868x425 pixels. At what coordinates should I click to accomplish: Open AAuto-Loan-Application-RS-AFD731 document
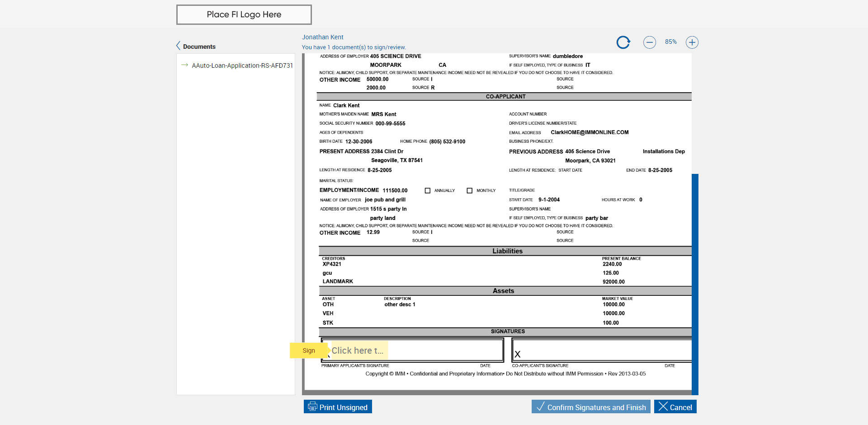pos(242,65)
